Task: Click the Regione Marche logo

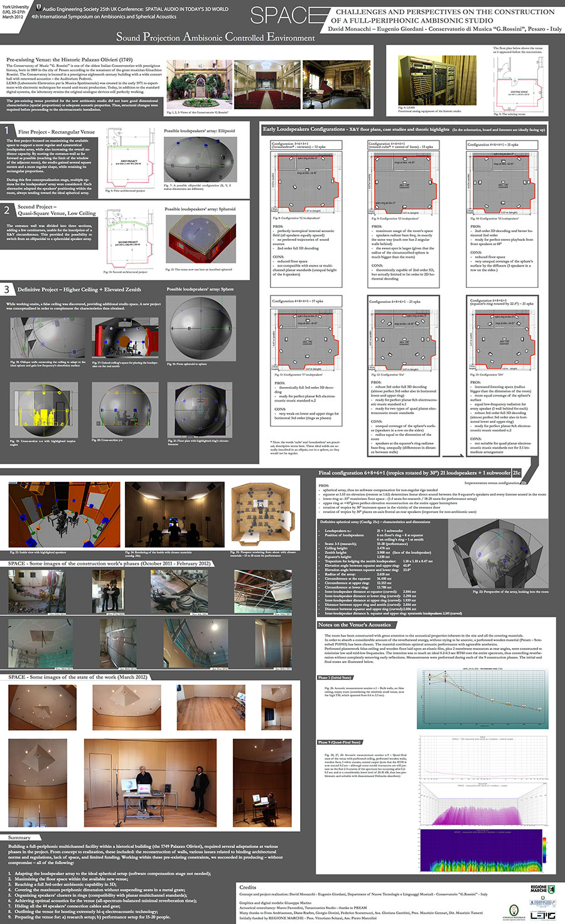Action: coord(542,889)
